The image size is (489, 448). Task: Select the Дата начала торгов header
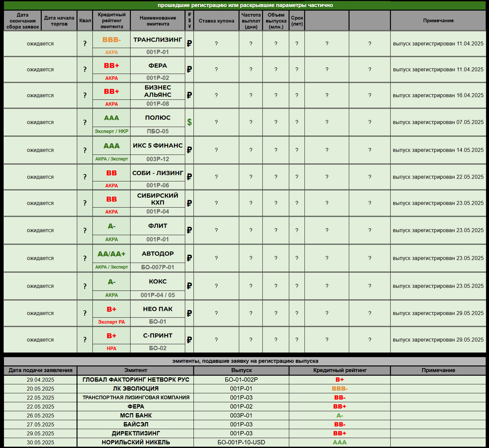coord(59,21)
